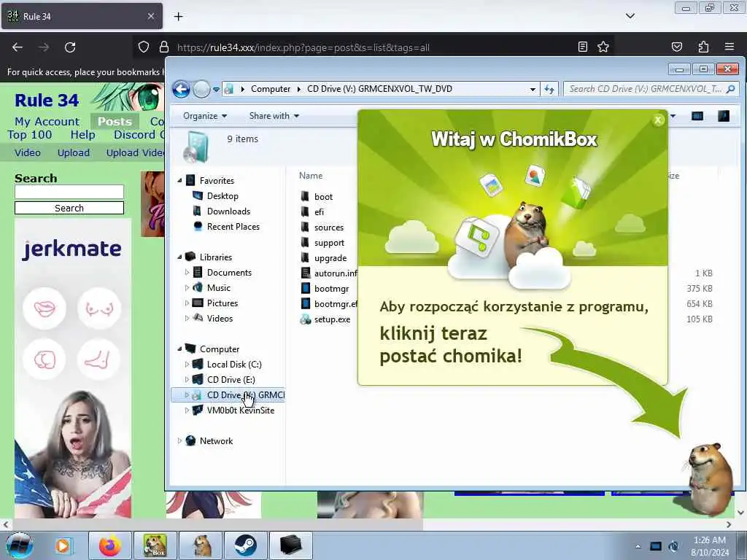This screenshot has height=560, width=747.
Task: Click the webpage Search button
Action: click(69, 208)
